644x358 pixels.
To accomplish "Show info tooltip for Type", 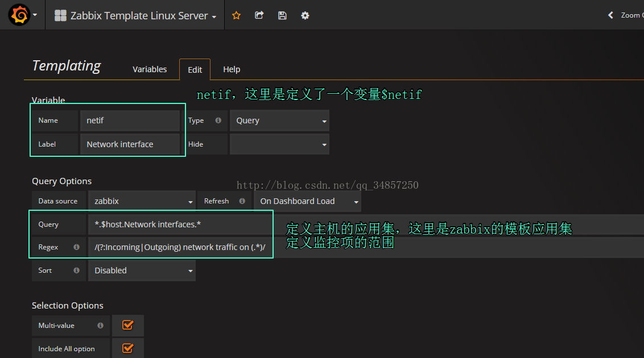I will 218,120.
